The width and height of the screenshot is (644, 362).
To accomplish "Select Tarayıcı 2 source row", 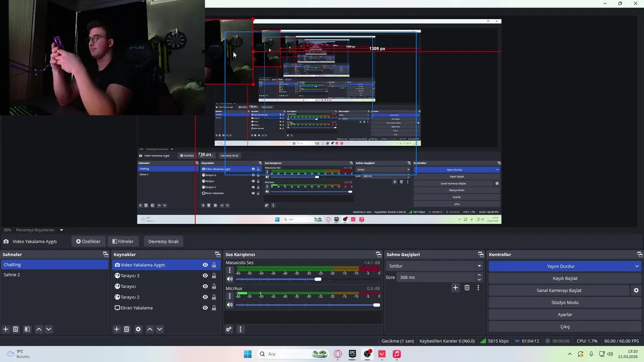I will pyautogui.click(x=167, y=297).
